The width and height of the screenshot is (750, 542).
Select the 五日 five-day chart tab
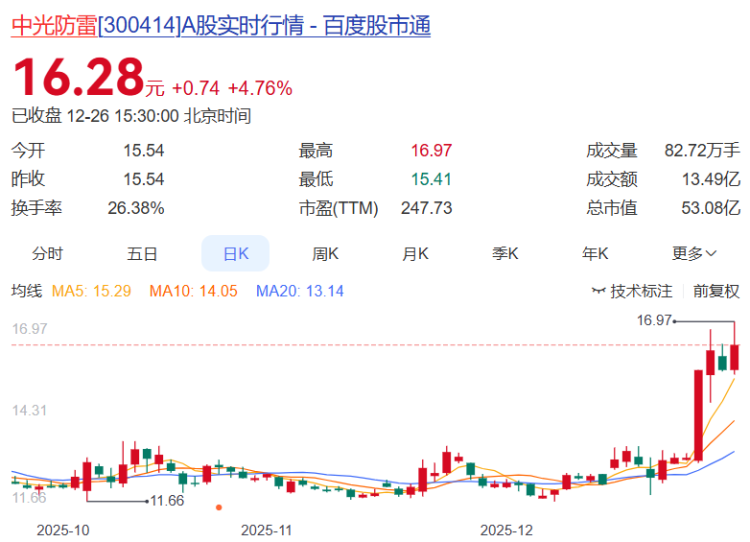[142, 254]
